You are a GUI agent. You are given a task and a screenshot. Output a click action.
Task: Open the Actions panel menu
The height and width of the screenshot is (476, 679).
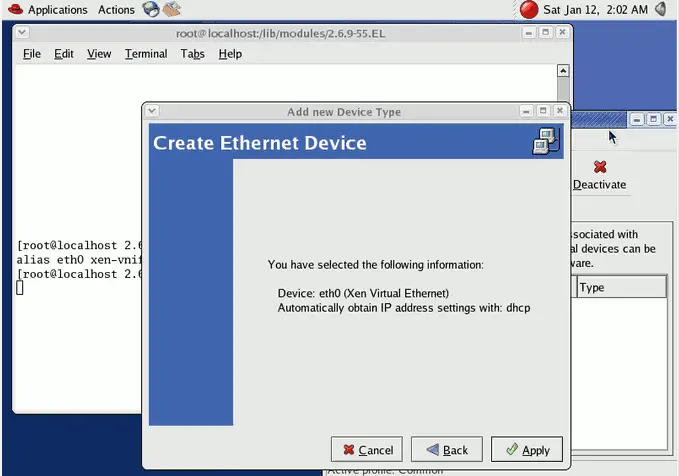pos(116,10)
